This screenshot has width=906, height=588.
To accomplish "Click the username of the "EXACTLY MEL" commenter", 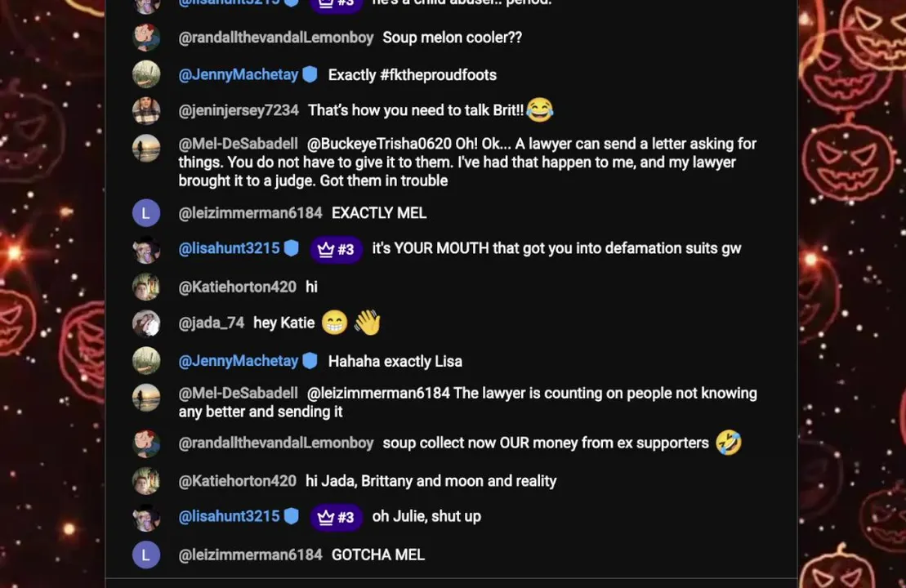I will (250, 213).
